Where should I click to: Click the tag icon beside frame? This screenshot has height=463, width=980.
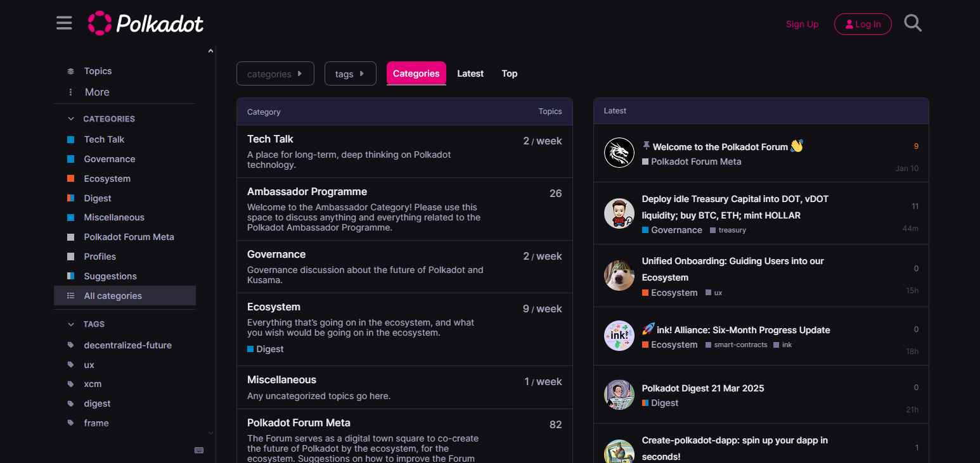coord(71,423)
